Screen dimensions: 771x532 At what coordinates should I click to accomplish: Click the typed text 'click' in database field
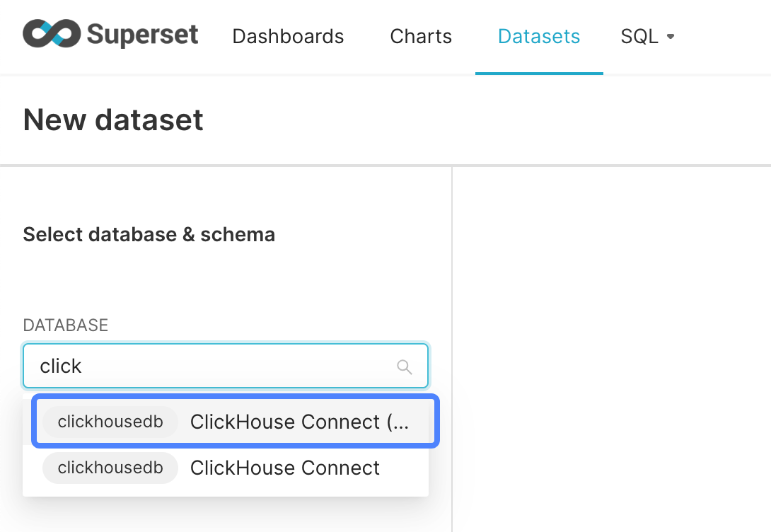pos(61,366)
